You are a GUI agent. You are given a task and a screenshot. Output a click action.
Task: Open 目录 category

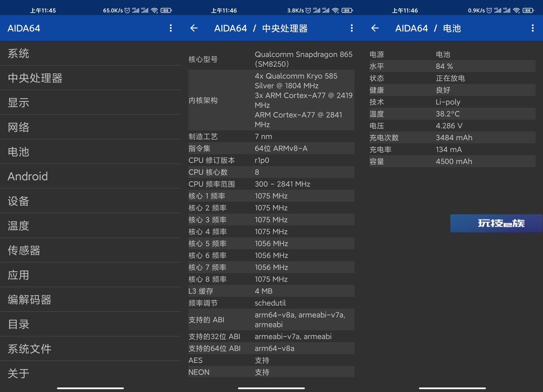click(x=90, y=324)
